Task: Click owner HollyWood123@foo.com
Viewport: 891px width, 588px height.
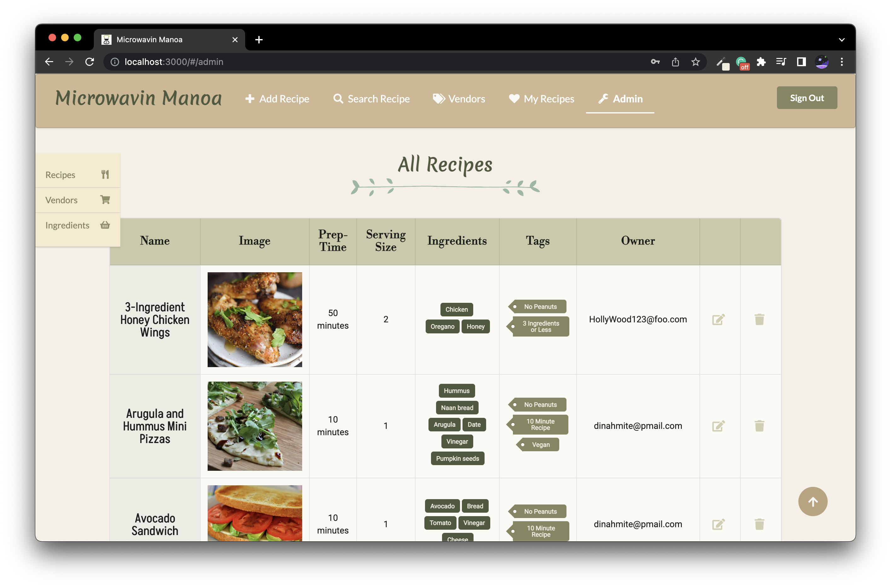Action: pyautogui.click(x=638, y=320)
